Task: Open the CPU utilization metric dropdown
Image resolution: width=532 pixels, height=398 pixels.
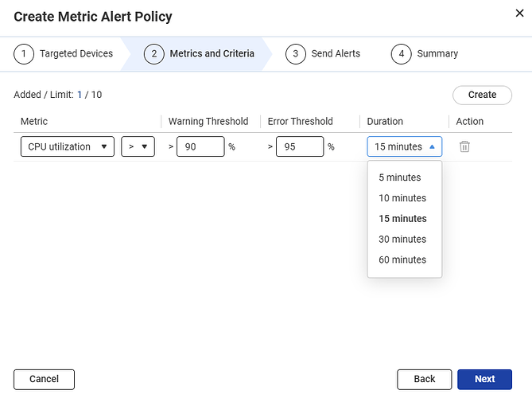Action: pos(68,147)
